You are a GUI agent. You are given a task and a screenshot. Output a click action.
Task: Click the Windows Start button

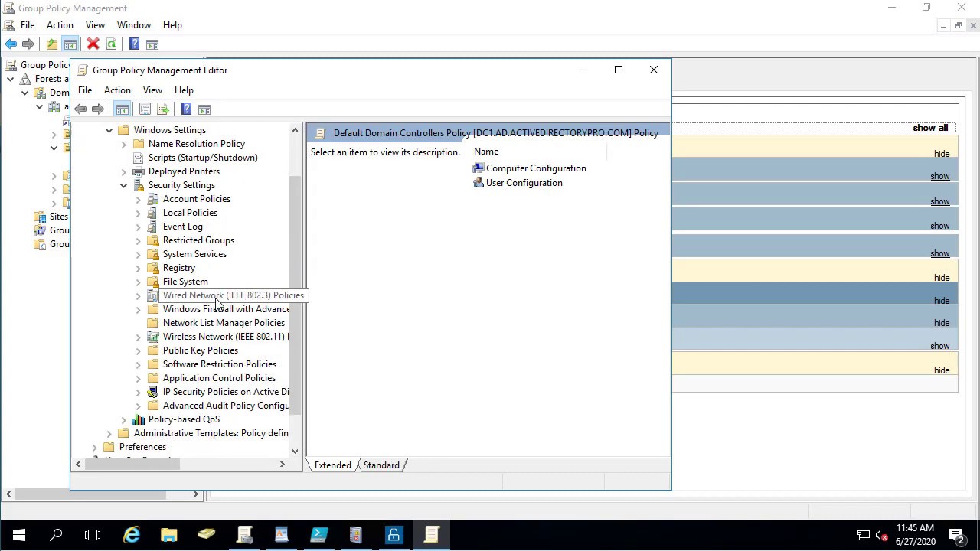coord(18,535)
